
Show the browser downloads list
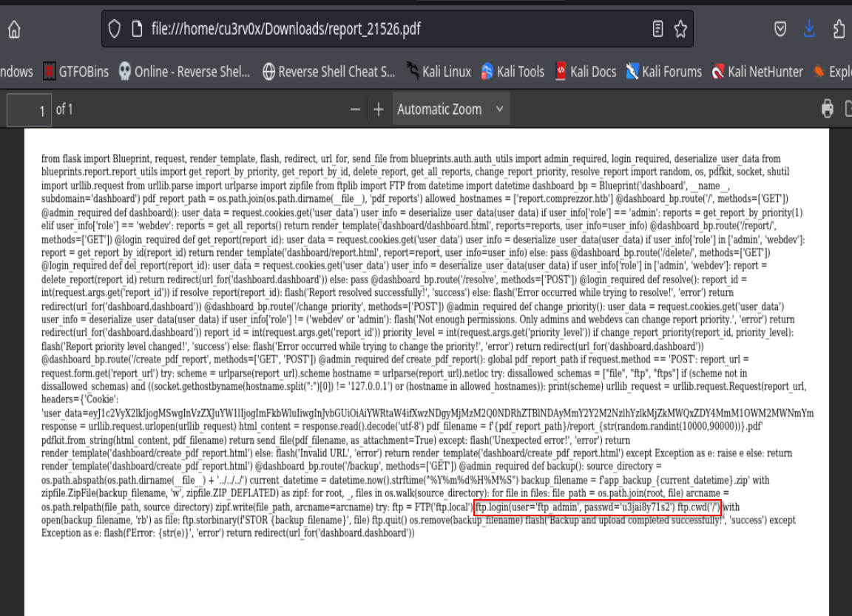(809, 29)
